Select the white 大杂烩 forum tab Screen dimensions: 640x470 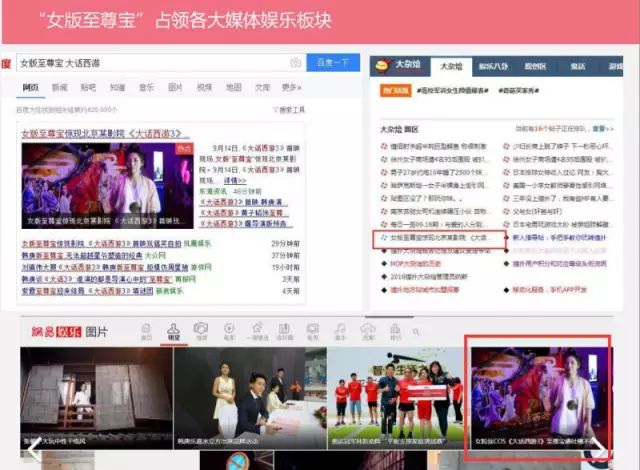(451, 67)
